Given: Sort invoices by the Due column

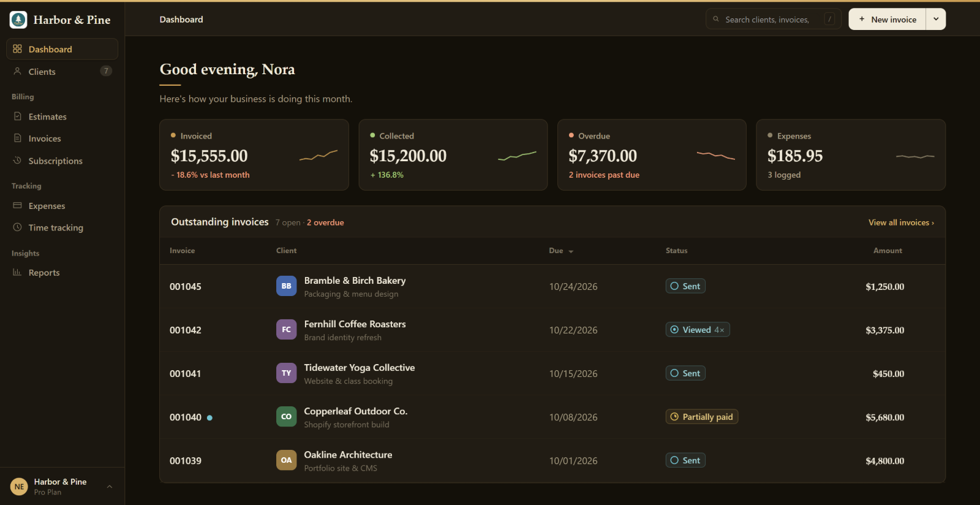Looking at the screenshot, I should (561, 251).
